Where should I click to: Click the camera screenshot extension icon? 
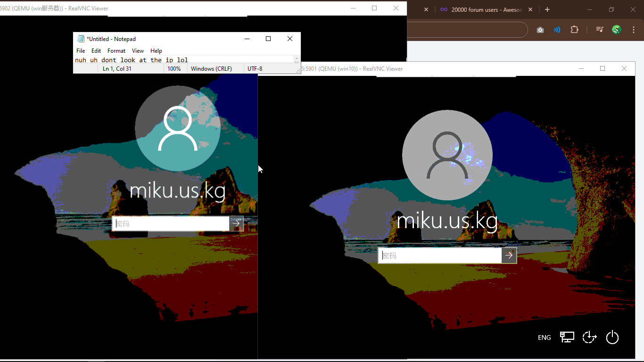point(540,30)
